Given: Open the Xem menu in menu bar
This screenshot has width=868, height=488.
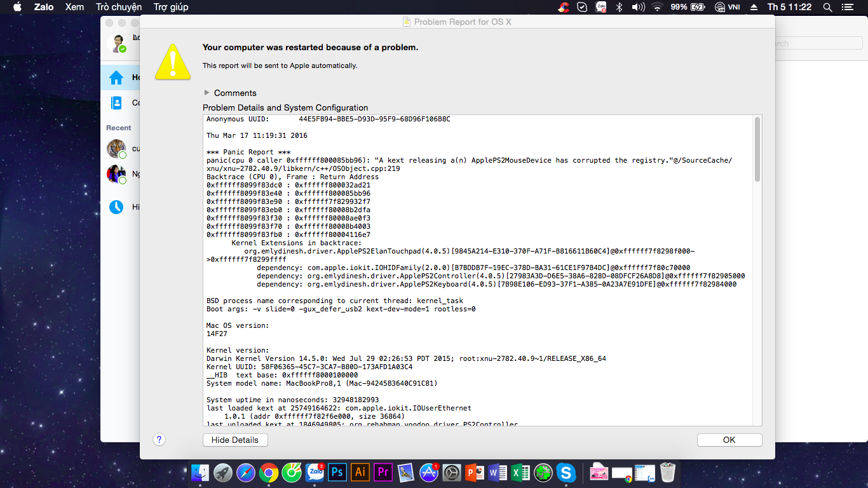Looking at the screenshot, I should tap(74, 7).
